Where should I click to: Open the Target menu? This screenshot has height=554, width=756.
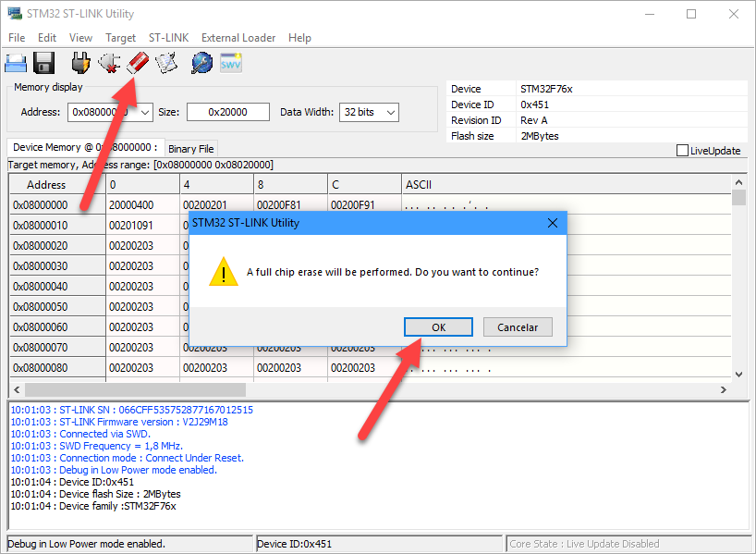click(x=120, y=38)
